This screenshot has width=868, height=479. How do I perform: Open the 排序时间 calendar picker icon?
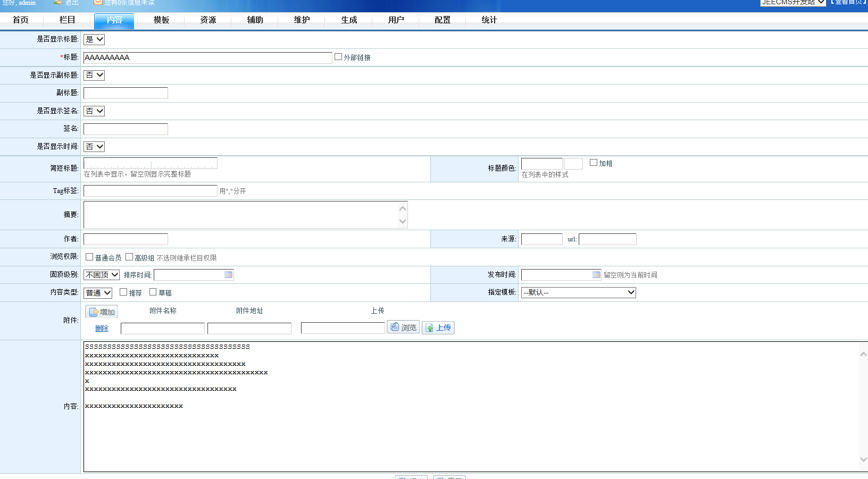[x=228, y=274]
